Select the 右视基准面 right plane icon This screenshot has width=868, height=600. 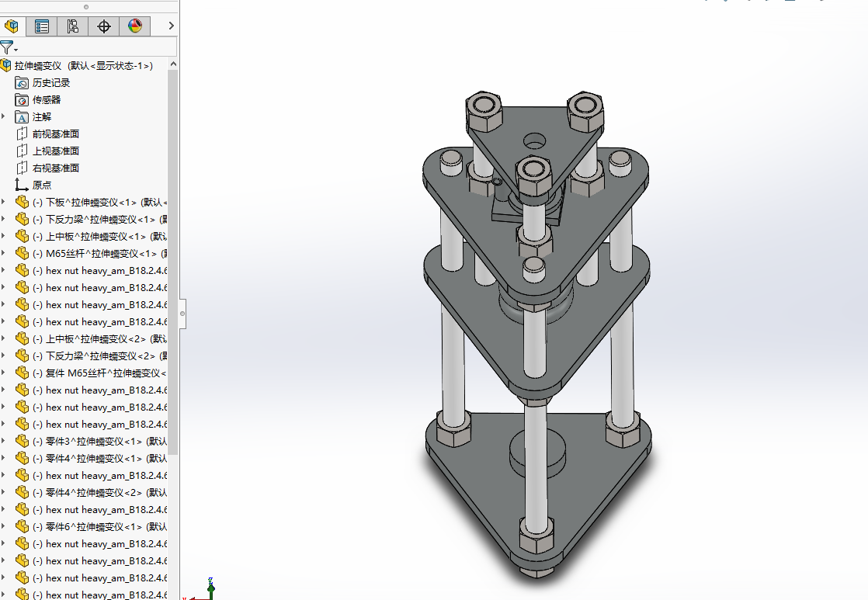point(22,168)
